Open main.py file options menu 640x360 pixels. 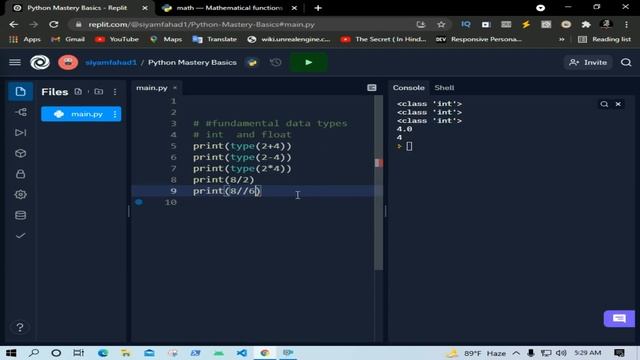click(x=115, y=114)
